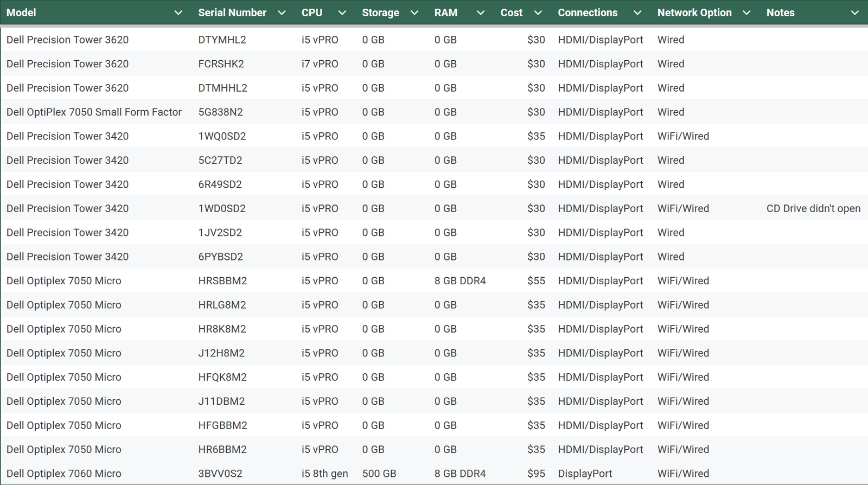
Task: Expand the Notes column filter chevron
Action: pyautogui.click(x=855, y=13)
